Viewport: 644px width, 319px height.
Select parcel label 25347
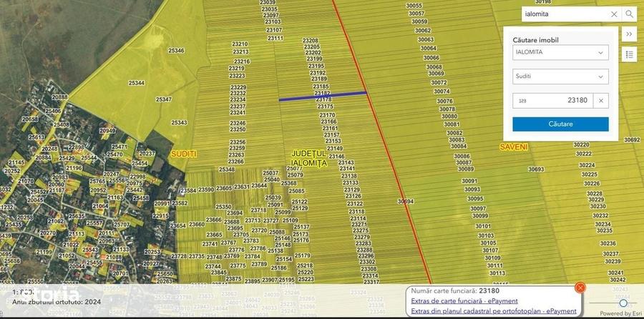(164, 99)
